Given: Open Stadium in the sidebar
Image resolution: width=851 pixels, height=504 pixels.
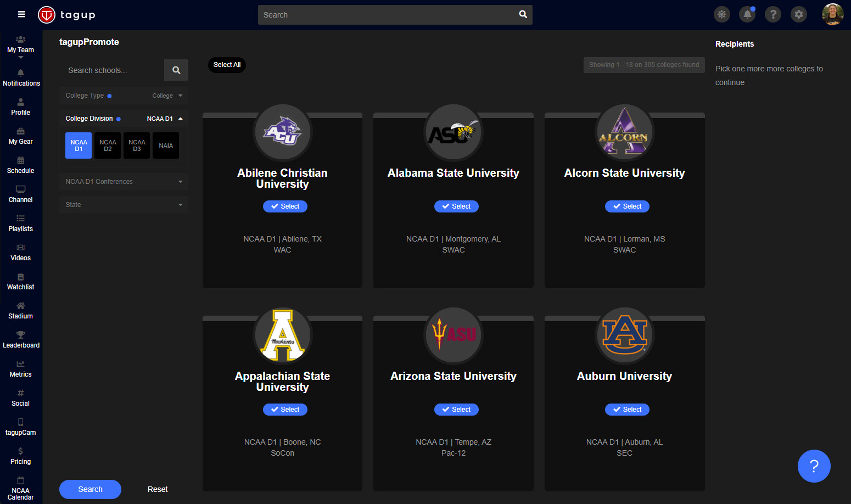Looking at the screenshot, I should 20,311.
